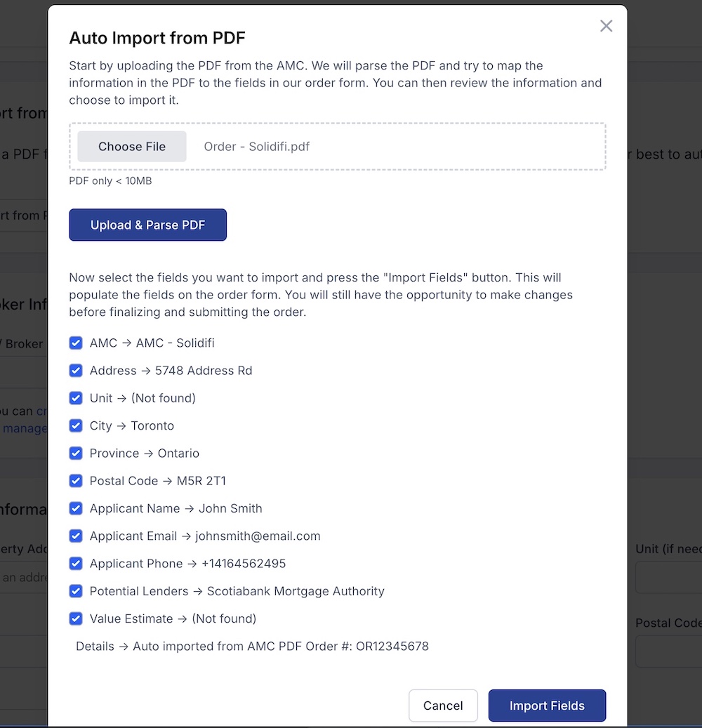Cancel the PDF import dialog

(443, 706)
